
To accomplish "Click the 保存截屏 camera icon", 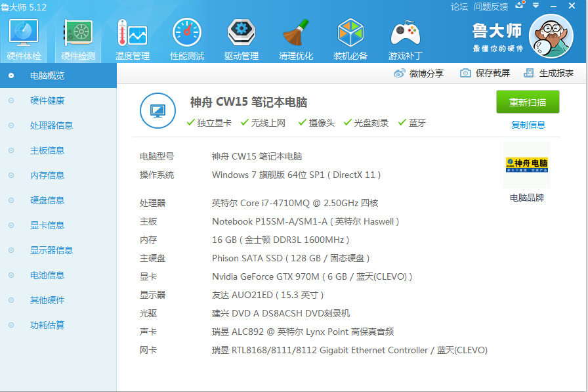I will click(465, 73).
